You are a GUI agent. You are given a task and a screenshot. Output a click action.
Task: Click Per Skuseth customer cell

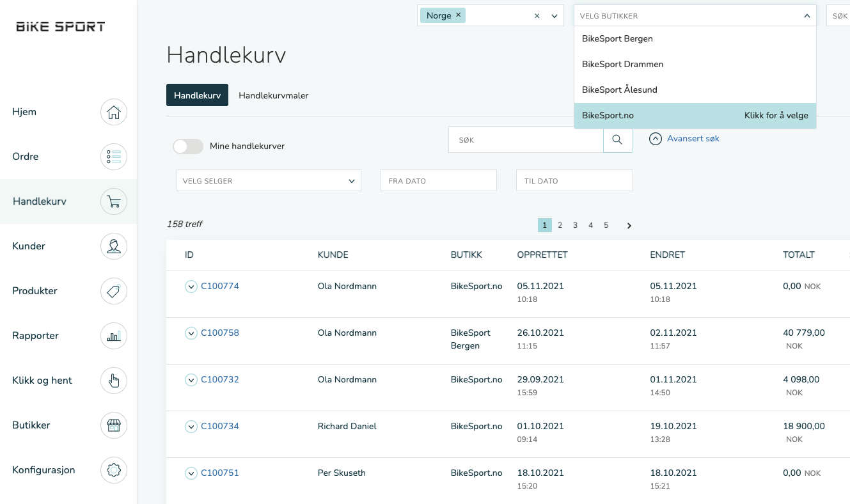tap(342, 473)
